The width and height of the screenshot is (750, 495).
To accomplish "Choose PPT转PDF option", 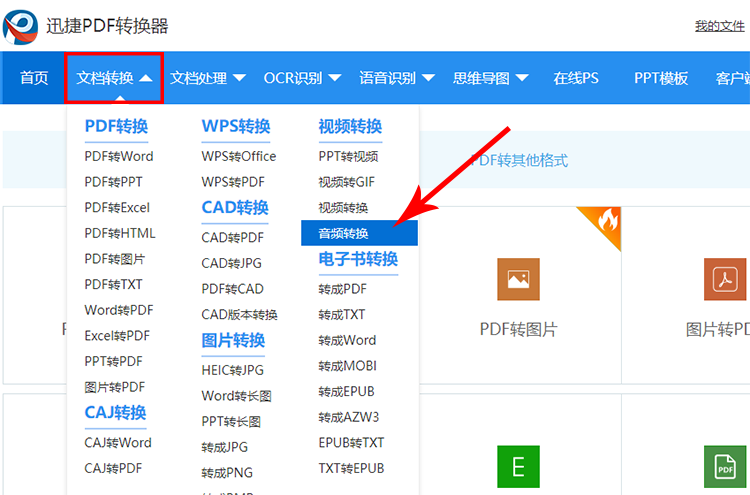I will [113, 362].
